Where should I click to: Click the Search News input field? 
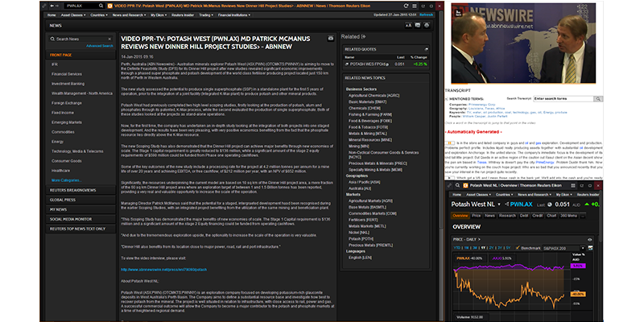click(80, 39)
